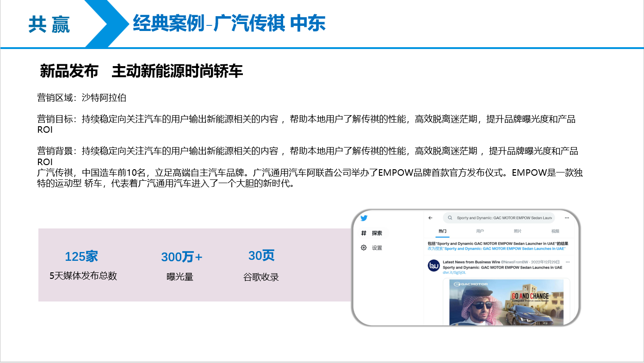
Task: Switch to the 用户 tab
Action: (x=480, y=231)
